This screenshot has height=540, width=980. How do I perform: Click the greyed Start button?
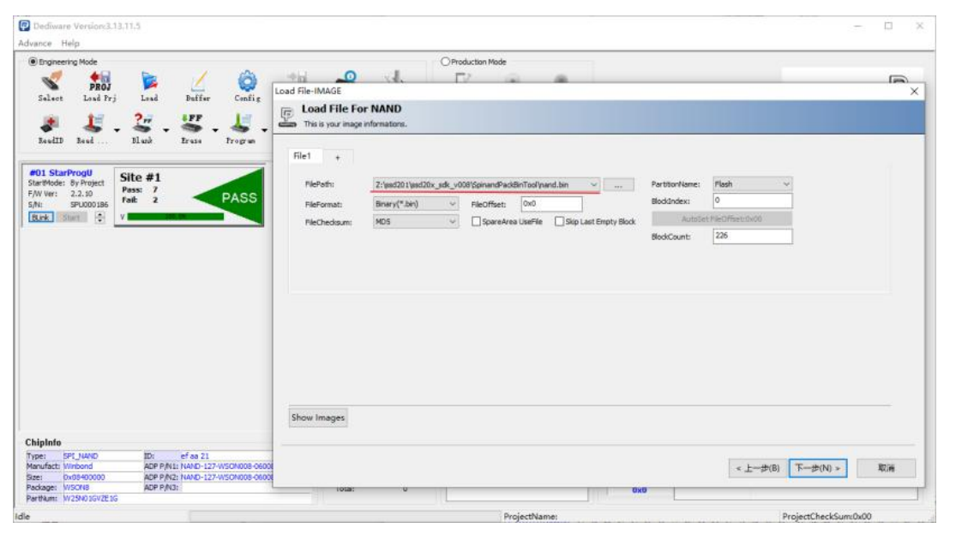71,218
